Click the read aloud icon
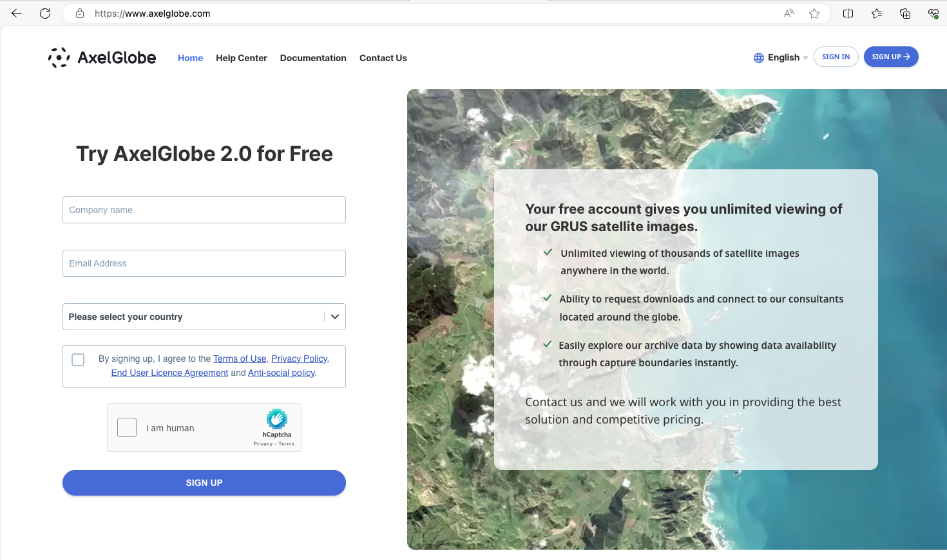The image size is (947, 560). coord(789,14)
